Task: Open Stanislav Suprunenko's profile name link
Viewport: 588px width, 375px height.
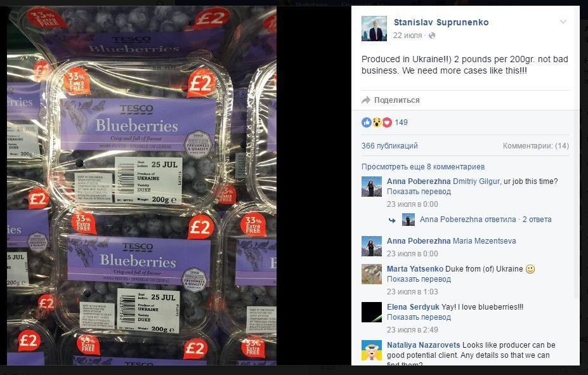Action: click(x=441, y=22)
